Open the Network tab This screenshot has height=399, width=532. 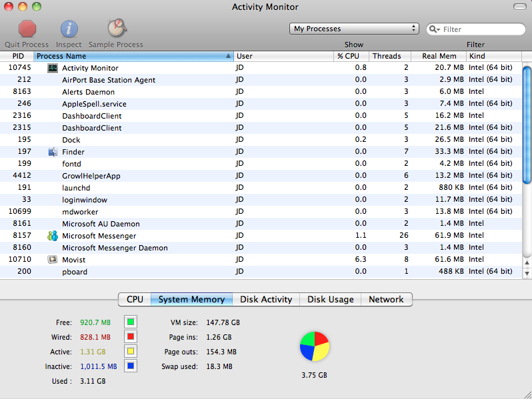(387, 299)
